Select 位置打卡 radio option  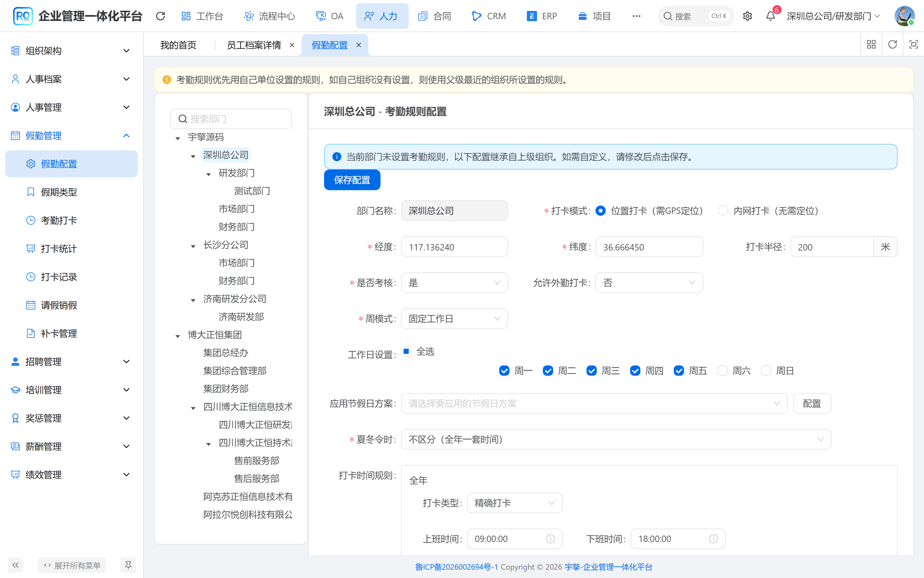point(601,211)
